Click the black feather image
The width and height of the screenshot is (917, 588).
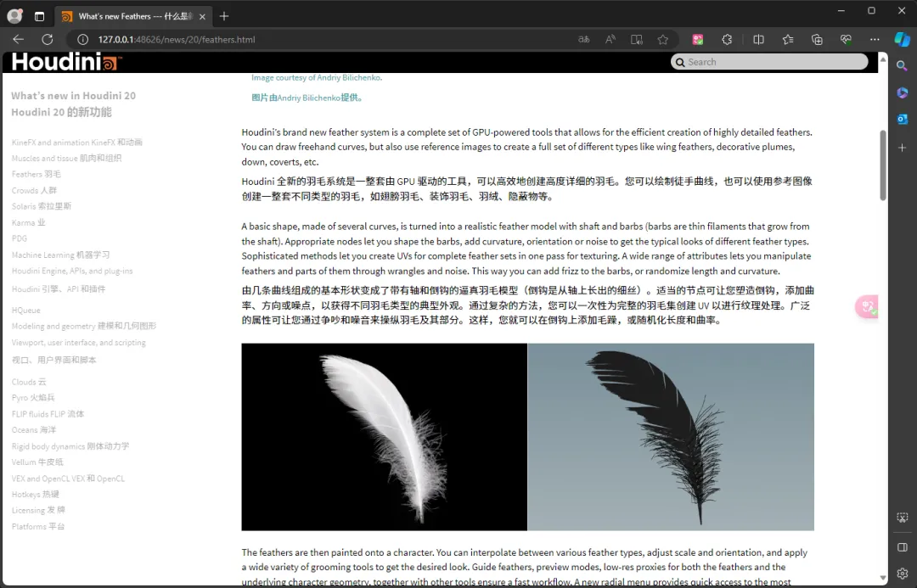pos(671,437)
